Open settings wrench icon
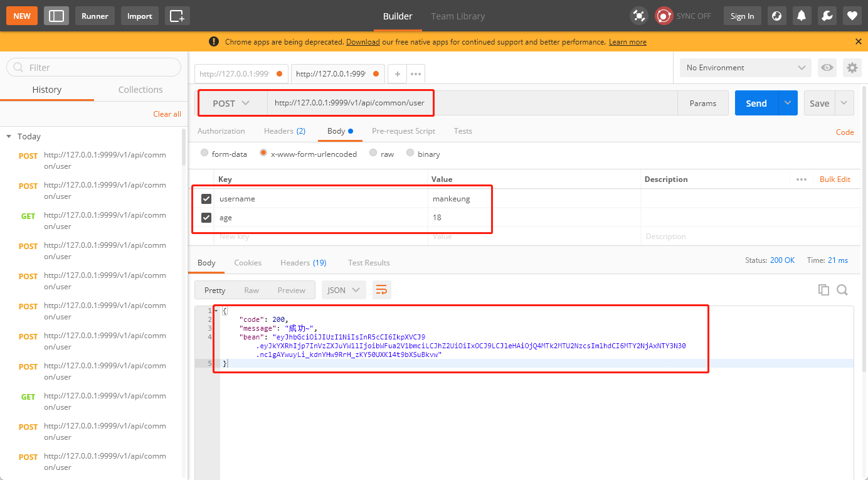 827,16
